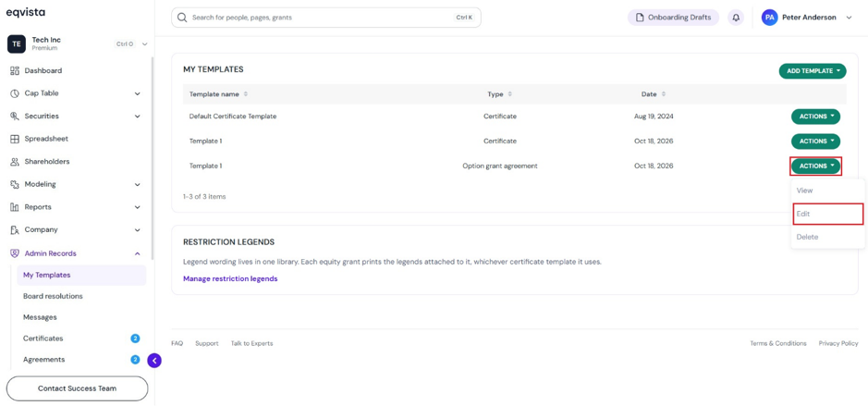Image resolution: width=868 pixels, height=406 pixels.
Task: Choose View in the actions menu
Action: [828, 191]
